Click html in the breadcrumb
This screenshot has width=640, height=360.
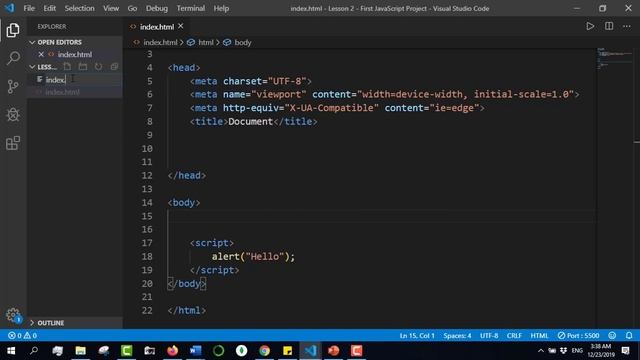(x=206, y=42)
